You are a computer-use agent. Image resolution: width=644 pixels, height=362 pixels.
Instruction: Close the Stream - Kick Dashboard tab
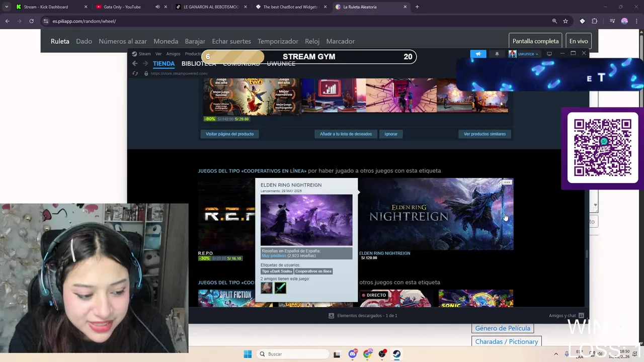coord(86,7)
